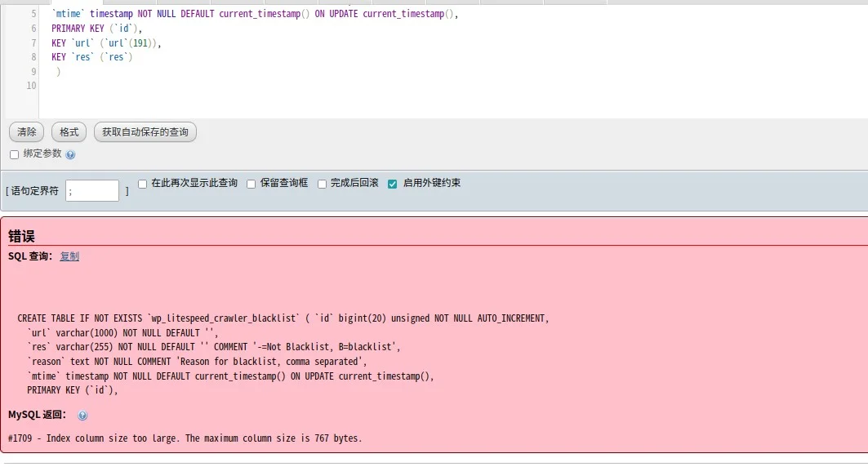Click CREATE TABLE line in error query

[x=283, y=318]
